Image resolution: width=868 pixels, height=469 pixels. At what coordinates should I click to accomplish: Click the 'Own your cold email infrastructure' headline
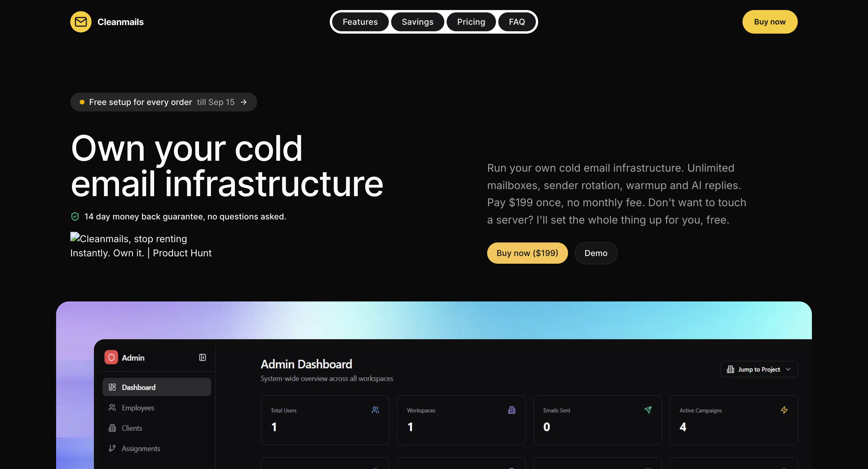[x=227, y=166]
